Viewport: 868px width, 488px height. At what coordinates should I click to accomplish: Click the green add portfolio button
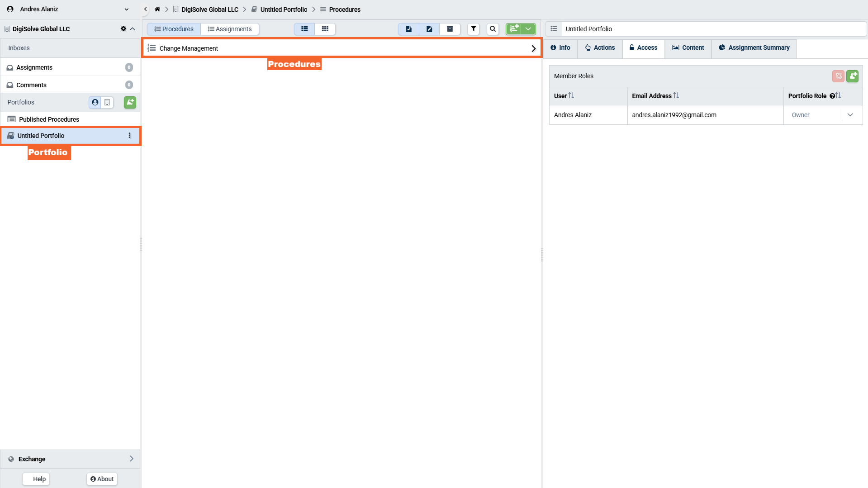[x=130, y=102]
